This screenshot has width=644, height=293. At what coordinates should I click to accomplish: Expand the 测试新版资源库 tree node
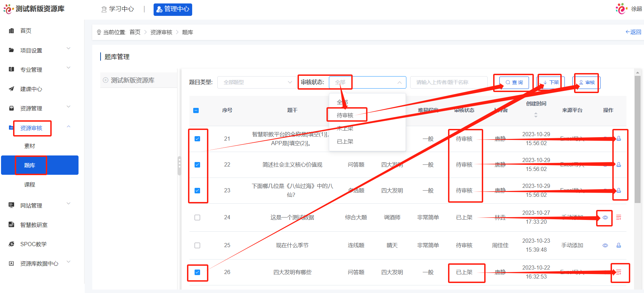click(x=106, y=80)
